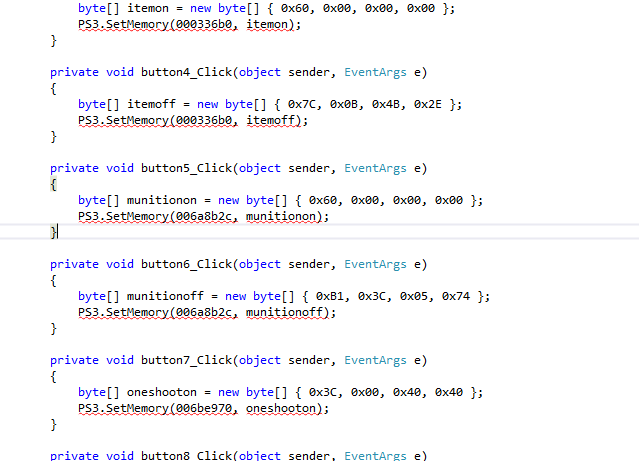Click the 0x05 byte value

coord(414,296)
